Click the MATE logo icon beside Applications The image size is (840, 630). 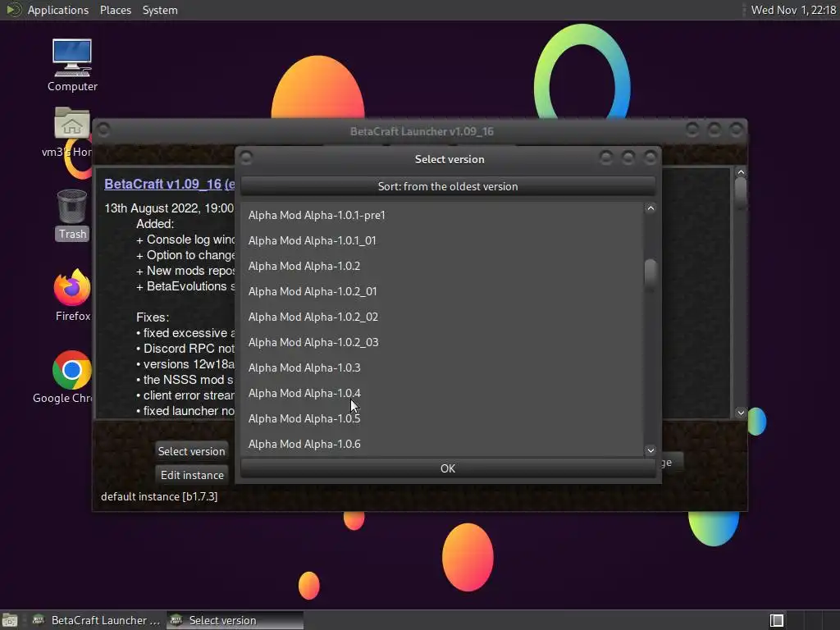(13, 10)
